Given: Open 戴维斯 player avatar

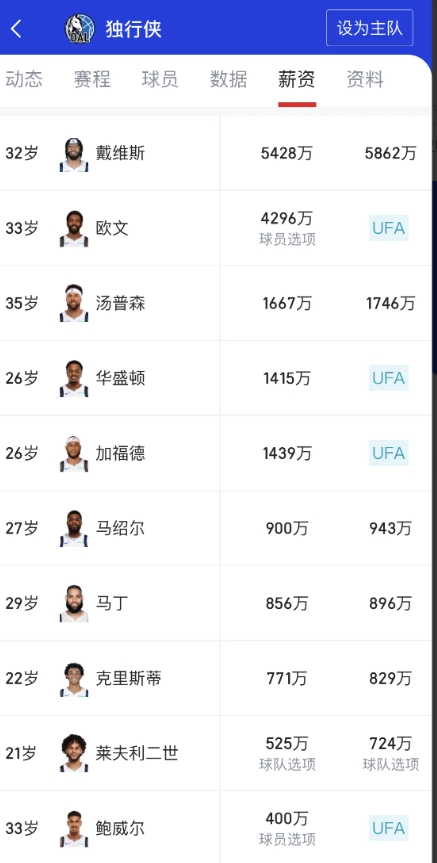Looking at the screenshot, I should pos(74,155).
